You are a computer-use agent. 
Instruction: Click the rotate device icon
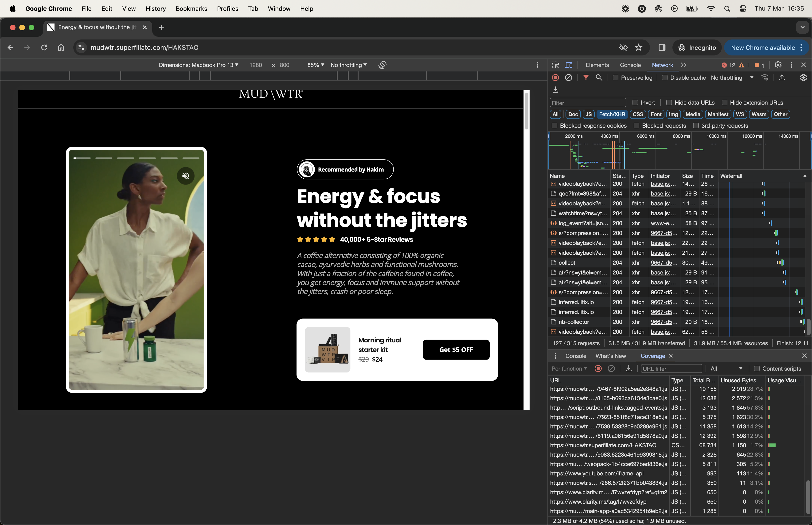click(382, 65)
